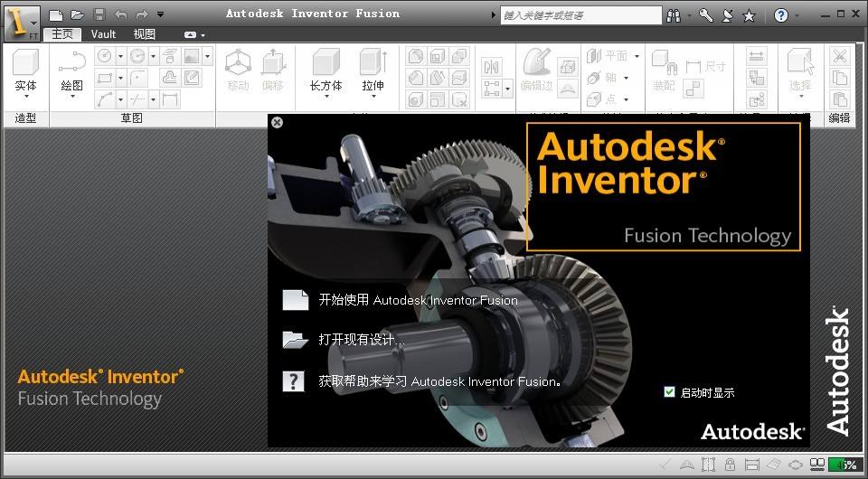This screenshot has height=479, width=868.
Task: Click the insert image sketch icon
Action: click(192, 56)
